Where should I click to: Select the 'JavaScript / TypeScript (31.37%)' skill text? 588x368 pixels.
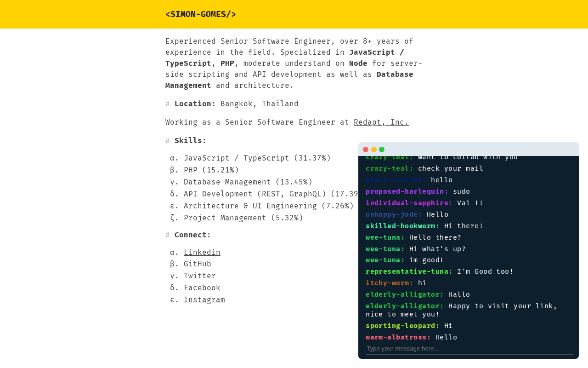point(257,158)
